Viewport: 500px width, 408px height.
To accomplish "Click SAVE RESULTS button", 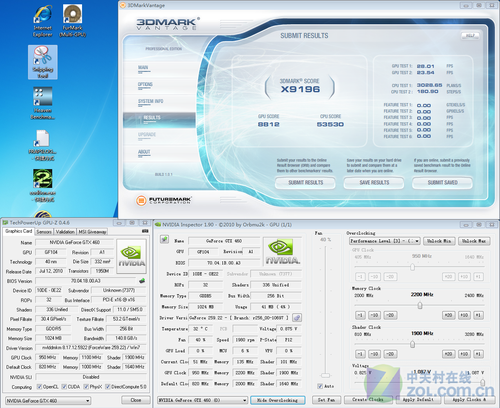I will pos(374,183).
